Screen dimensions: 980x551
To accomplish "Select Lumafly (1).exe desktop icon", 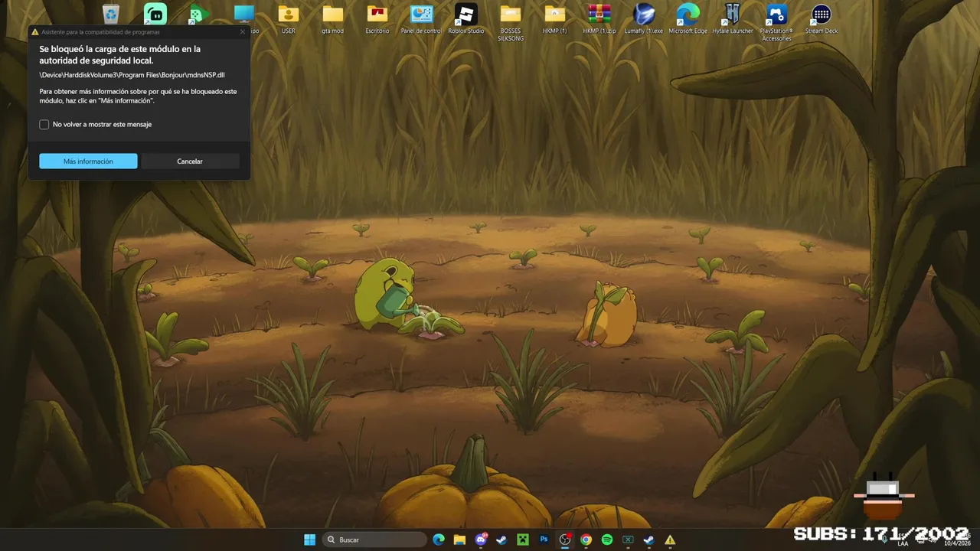I will [643, 19].
